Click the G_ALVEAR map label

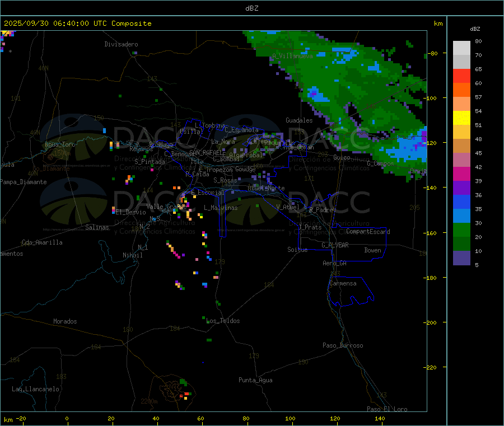tap(335, 245)
